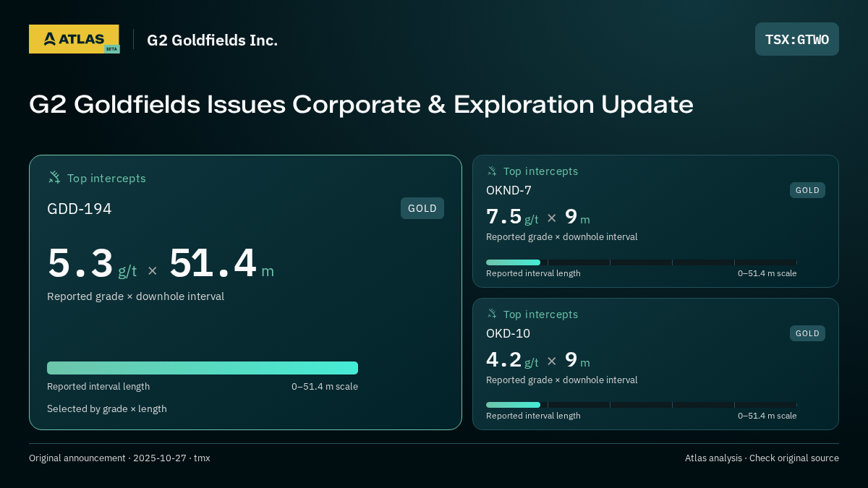Click the drill icon in the OKND-7 card
868x488 pixels.
coord(492,171)
